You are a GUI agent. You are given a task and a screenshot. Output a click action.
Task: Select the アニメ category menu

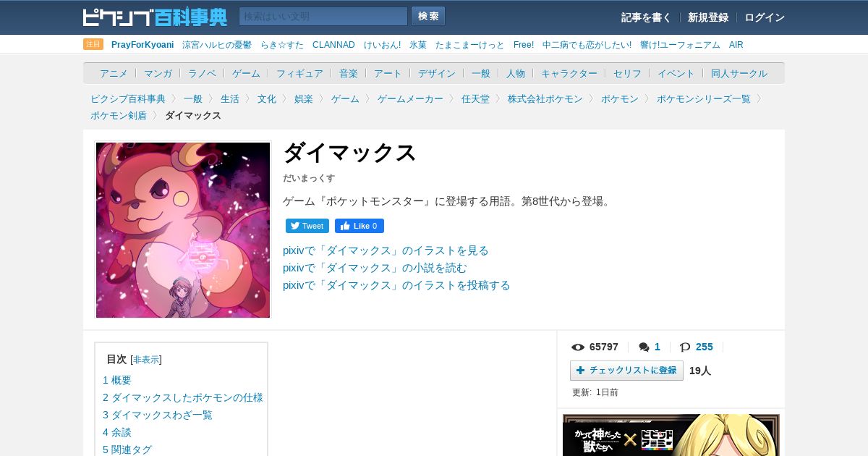(x=114, y=73)
